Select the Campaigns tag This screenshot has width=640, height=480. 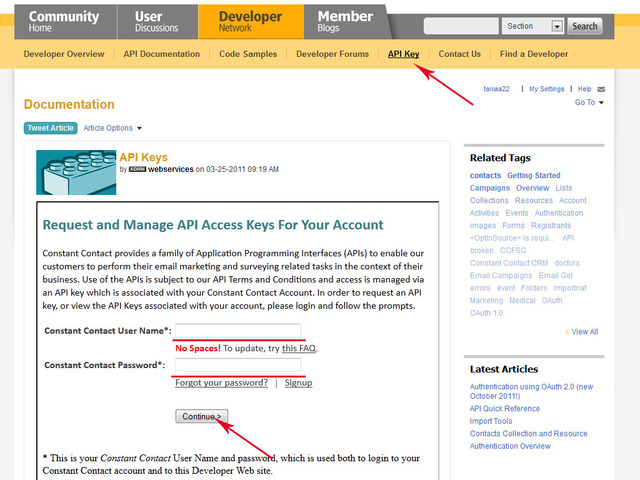490,188
